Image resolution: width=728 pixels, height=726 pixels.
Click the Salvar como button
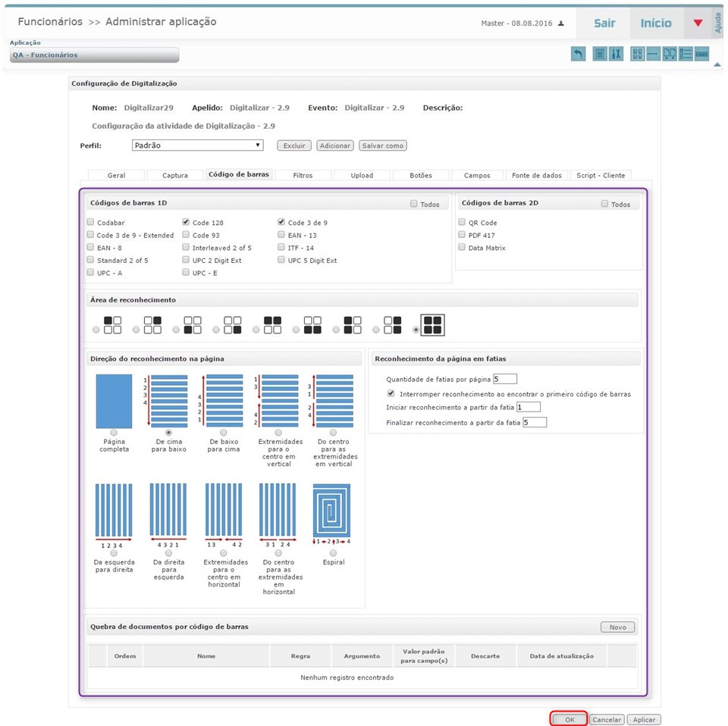[x=382, y=145]
